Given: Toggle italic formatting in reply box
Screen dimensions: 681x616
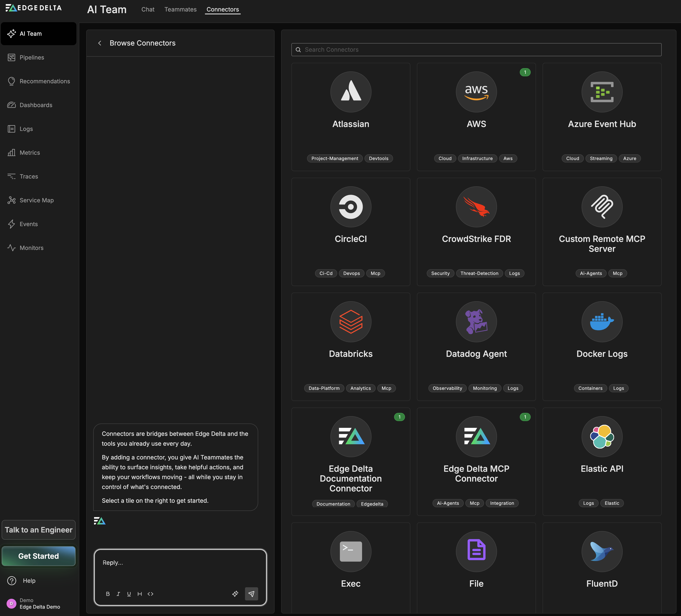Looking at the screenshot, I should pyautogui.click(x=118, y=594).
